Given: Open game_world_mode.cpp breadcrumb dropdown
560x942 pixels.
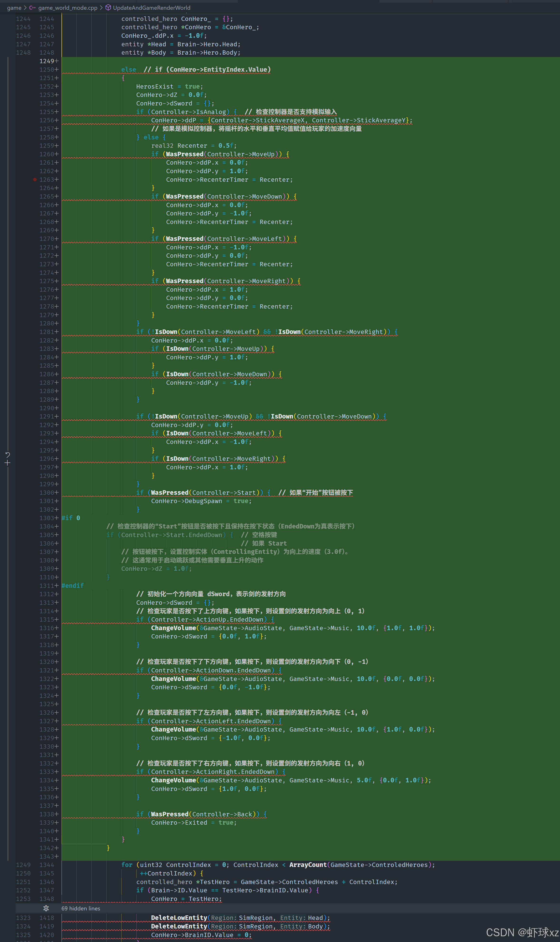Looking at the screenshot, I should tap(68, 8).
